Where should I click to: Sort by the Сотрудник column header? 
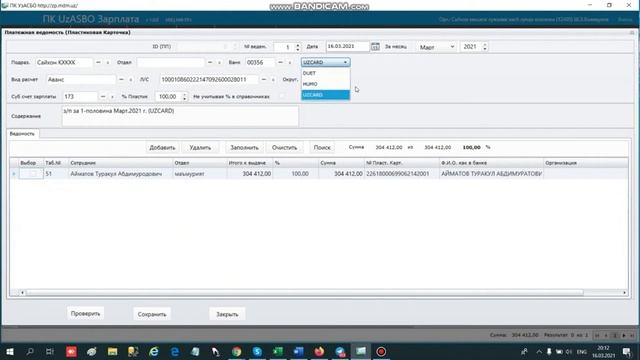[120, 163]
